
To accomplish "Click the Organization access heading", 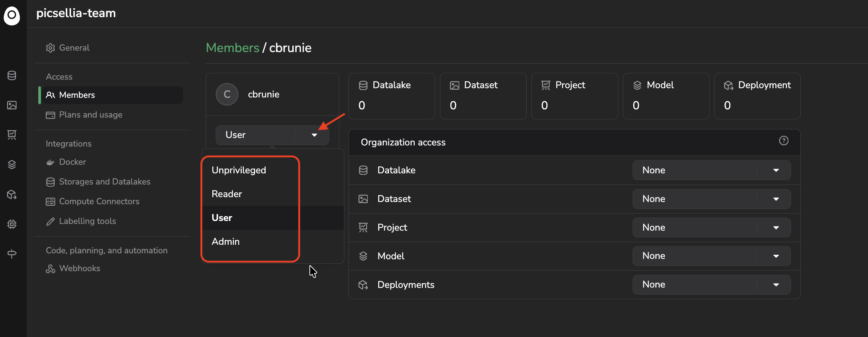I will click(403, 142).
